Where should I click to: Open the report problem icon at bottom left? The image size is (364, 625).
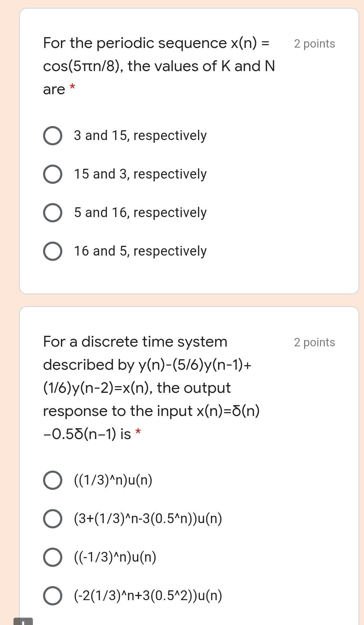coord(23,621)
